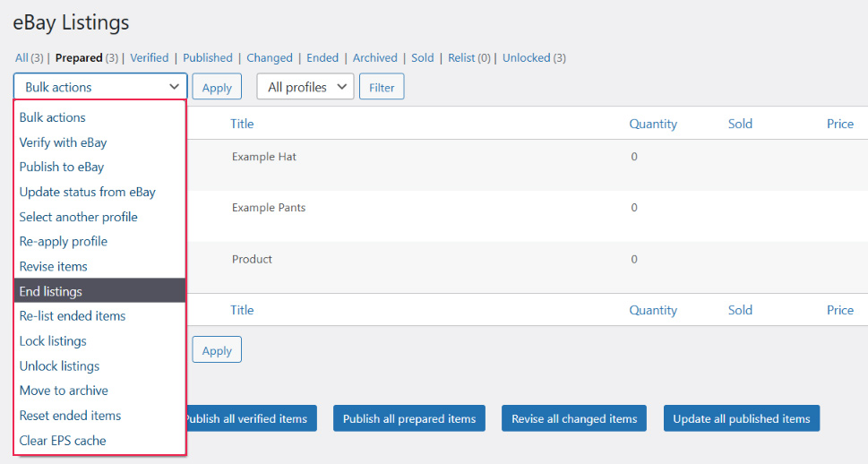Select End listings from bulk actions
This screenshot has height=464, width=868.
pyautogui.click(x=99, y=291)
